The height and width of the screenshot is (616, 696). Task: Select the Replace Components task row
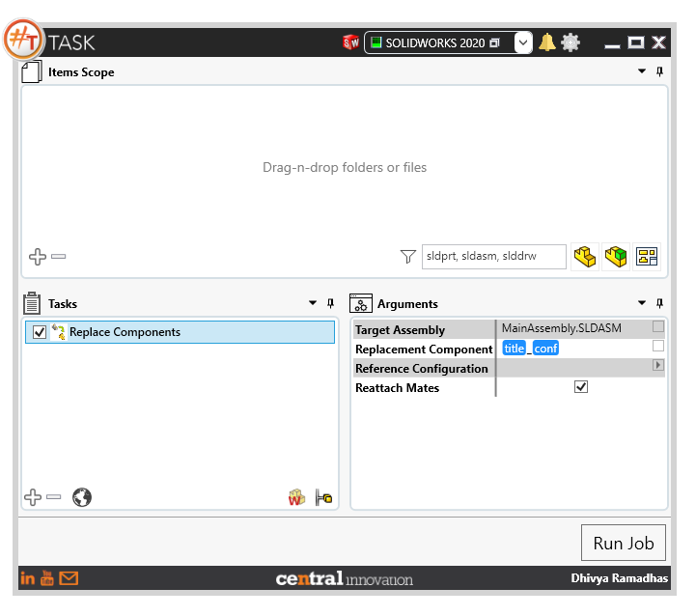180,332
